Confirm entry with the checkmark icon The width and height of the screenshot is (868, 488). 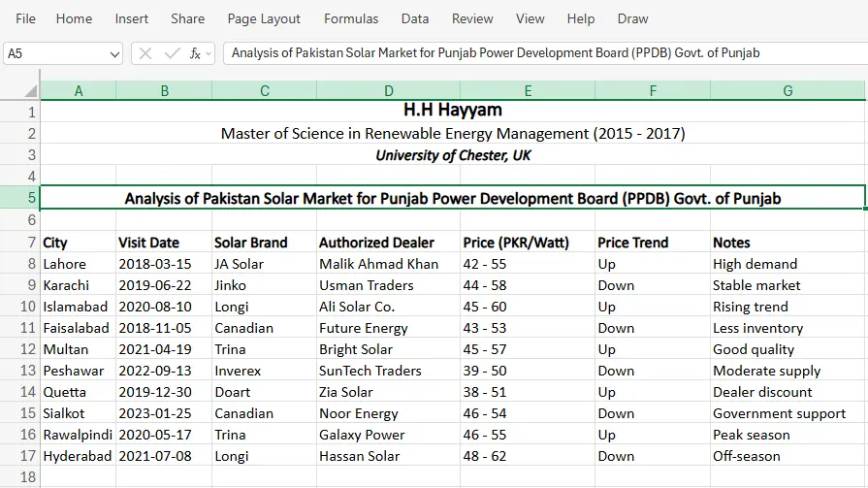point(173,53)
